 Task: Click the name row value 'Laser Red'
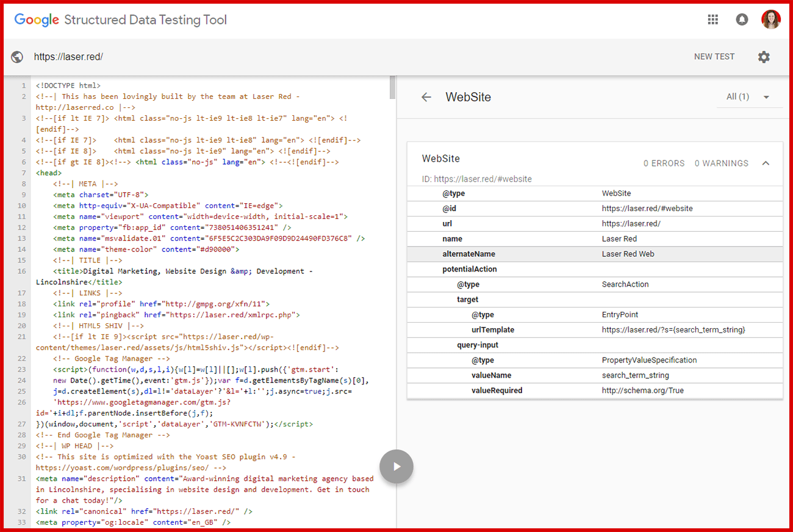click(x=619, y=239)
